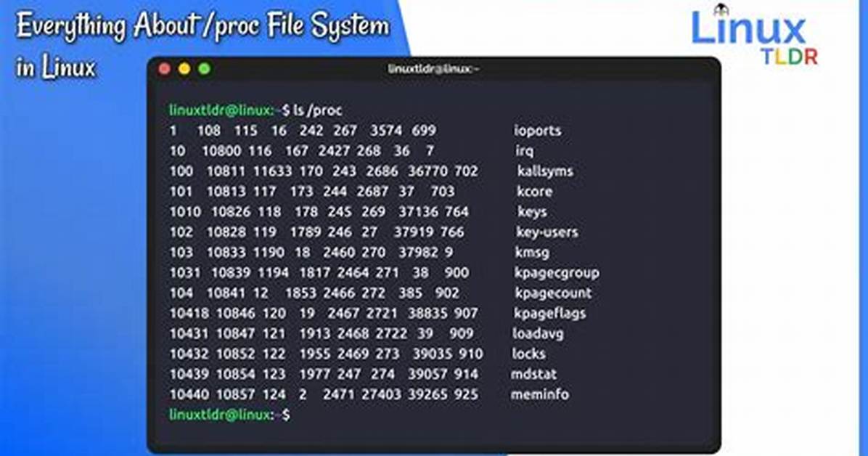The image size is (868, 456).
Task: Click process ID 10439
Action: pyautogui.click(x=189, y=374)
